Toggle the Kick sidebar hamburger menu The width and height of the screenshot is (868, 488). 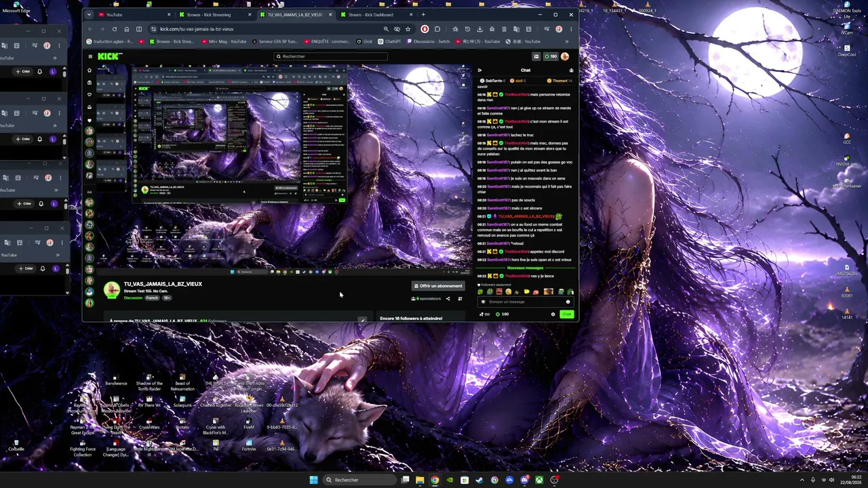(90, 56)
